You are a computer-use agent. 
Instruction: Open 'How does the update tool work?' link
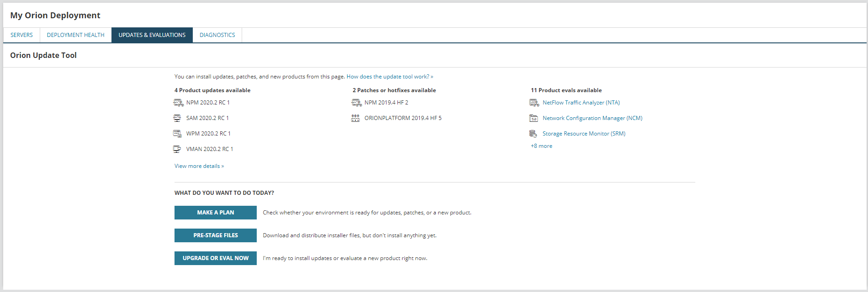[x=390, y=77]
